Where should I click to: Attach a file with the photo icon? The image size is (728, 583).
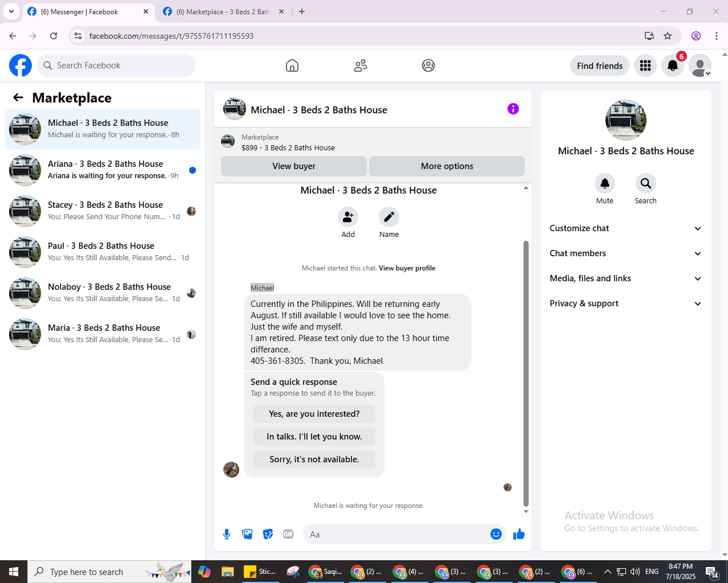(x=247, y=534)
